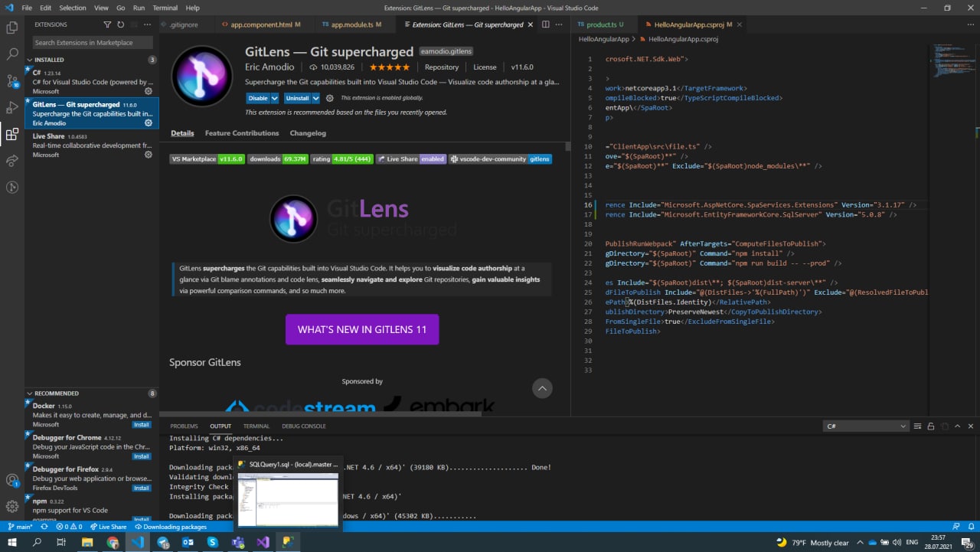The image size is (980, 552).
Task: Click the Disable button for GitLens
Action: pyautogui.click(x=258, y=98)
